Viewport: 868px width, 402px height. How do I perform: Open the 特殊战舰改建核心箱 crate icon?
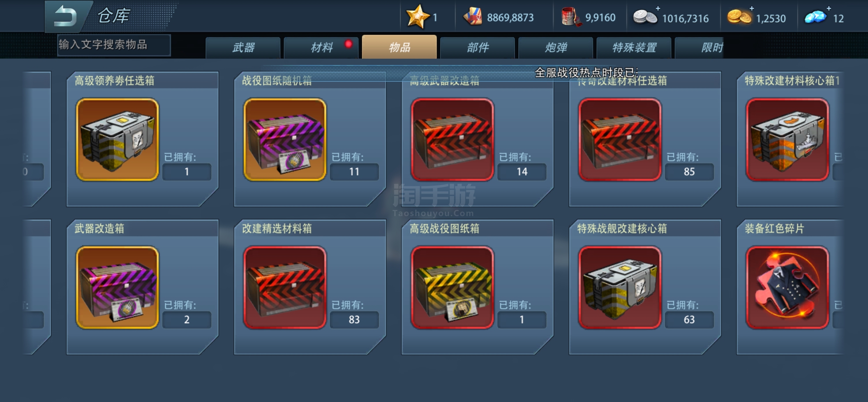point(620,287)
